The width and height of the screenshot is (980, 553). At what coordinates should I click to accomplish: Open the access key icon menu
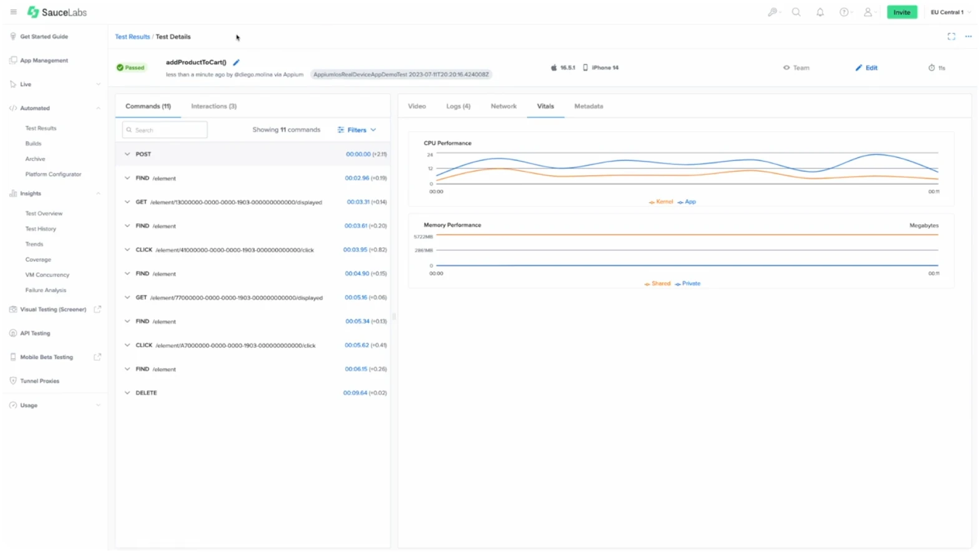tap(773, 12)
